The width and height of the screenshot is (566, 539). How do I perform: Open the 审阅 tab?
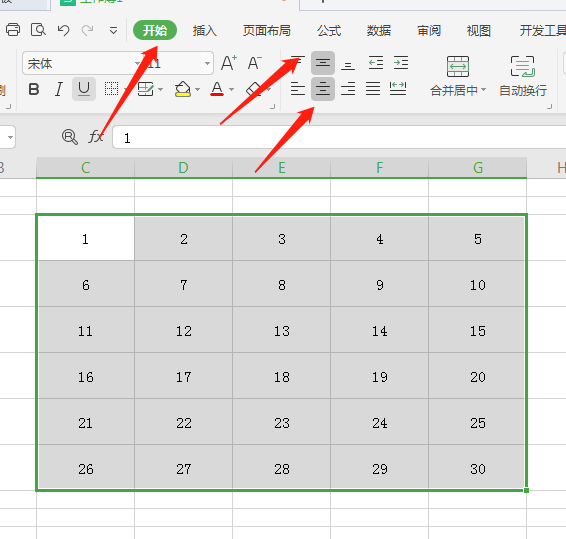point(429,31)
